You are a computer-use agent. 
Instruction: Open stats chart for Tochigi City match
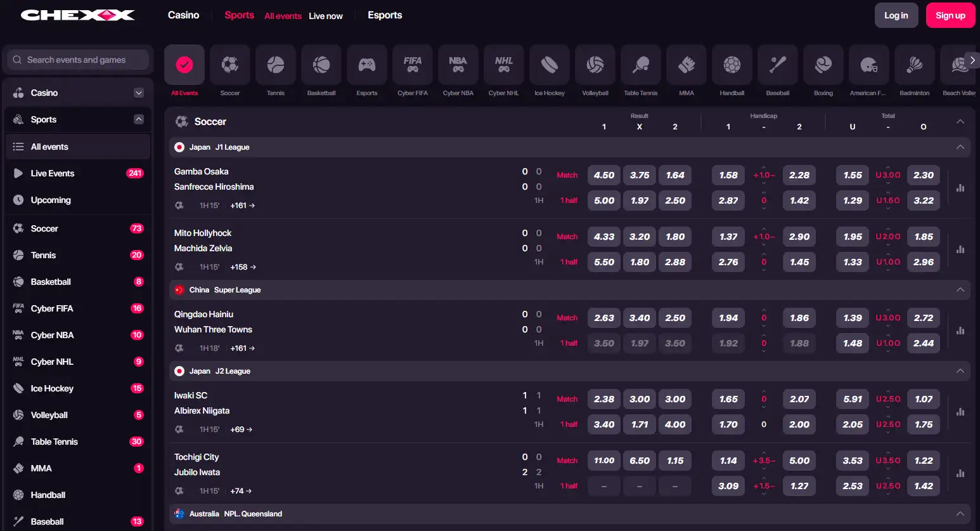click(x=960, y=473)
